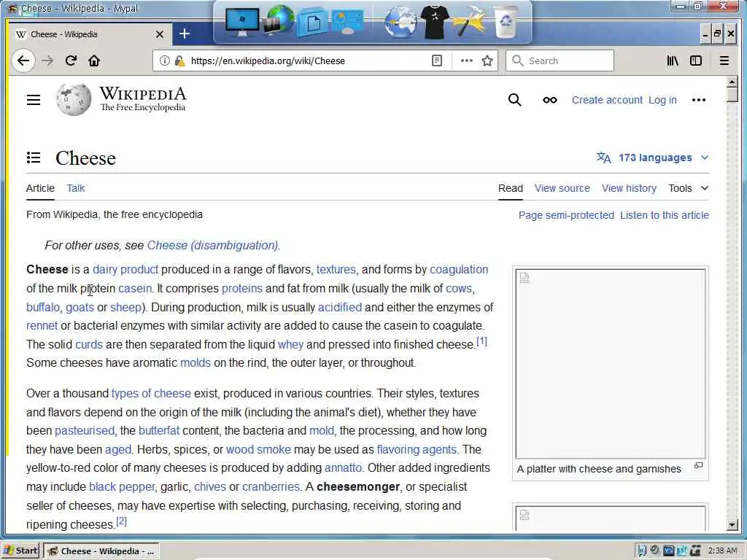
Task: Open the connection security padlock icon
Action: (x=179, y=61)
